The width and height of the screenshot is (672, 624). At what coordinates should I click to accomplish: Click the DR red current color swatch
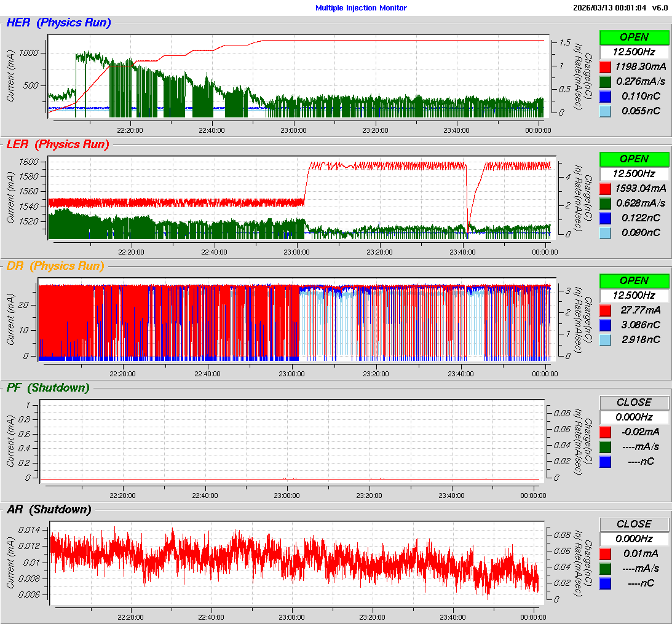click(x=606, y=310)
